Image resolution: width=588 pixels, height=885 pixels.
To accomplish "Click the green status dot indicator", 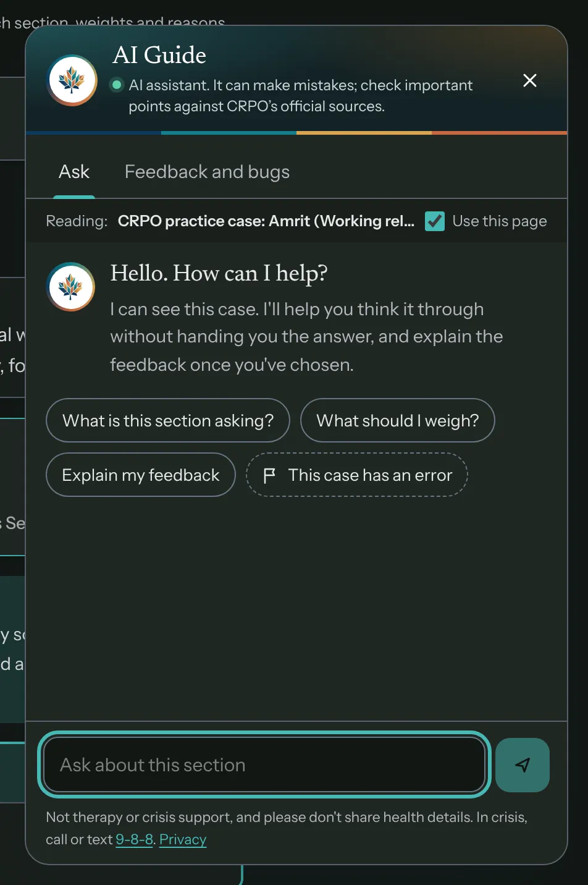I will pos(116,85).
